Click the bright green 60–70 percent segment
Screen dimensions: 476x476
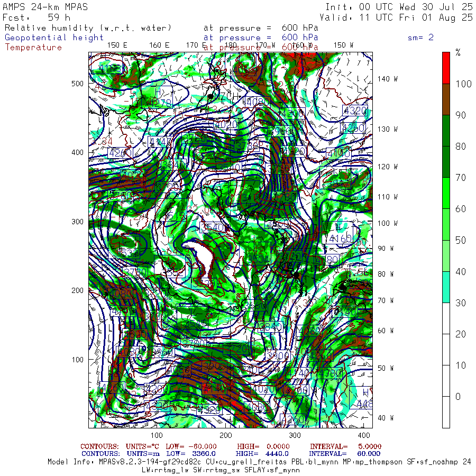(x=446, y=193)
